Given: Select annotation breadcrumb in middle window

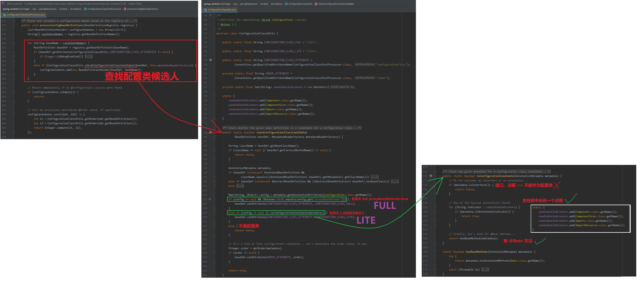Looking at the screenshot, I should (x=276, y=4).
